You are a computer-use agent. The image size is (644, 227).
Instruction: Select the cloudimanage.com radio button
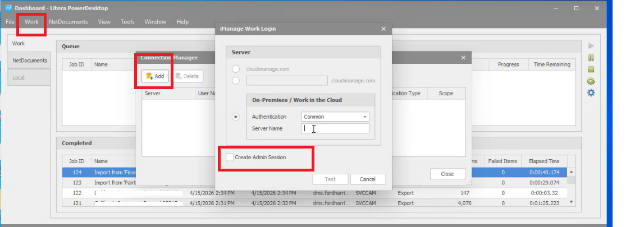pyautogui.click(x=236, y=69)
